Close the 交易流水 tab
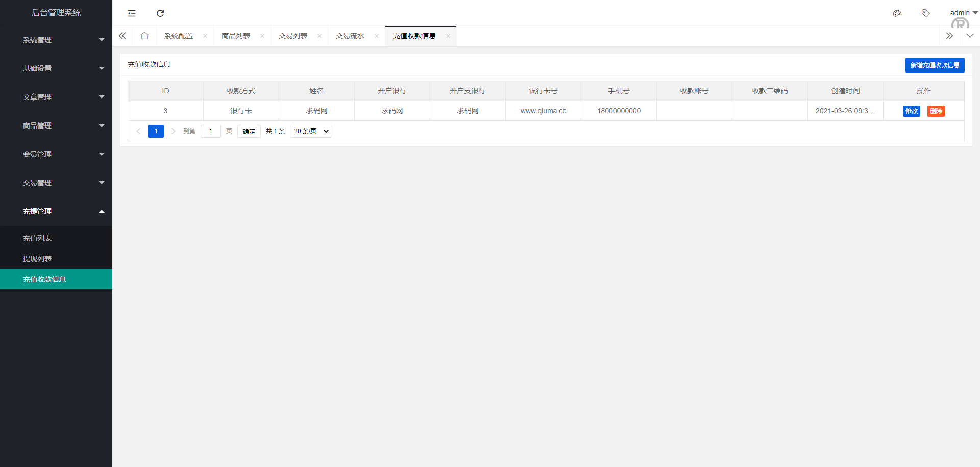The height and width of the screenshot is (467, 980). pyautogui.click(x=377, y=36)
